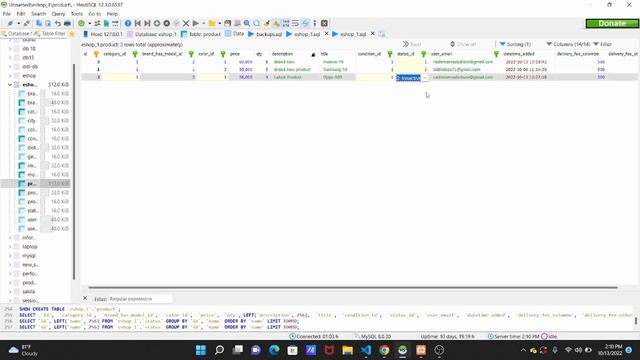Click the green Donate button
The image size is (640, 360).
coord(612,24)
